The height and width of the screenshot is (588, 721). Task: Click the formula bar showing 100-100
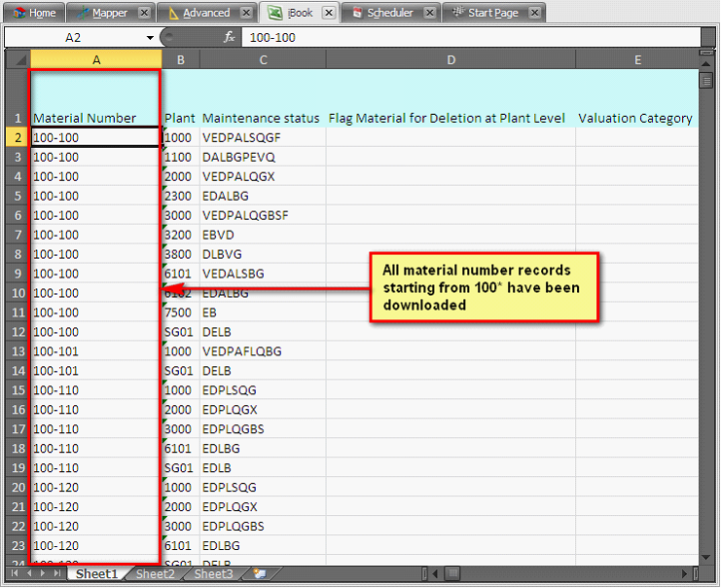point(467,38)
